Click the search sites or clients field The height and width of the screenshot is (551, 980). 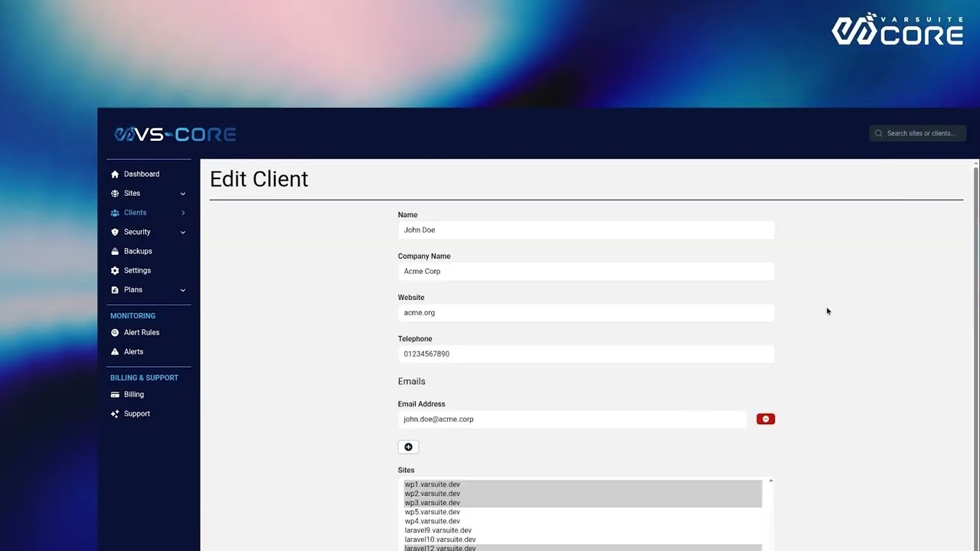(x=917, y=133)
